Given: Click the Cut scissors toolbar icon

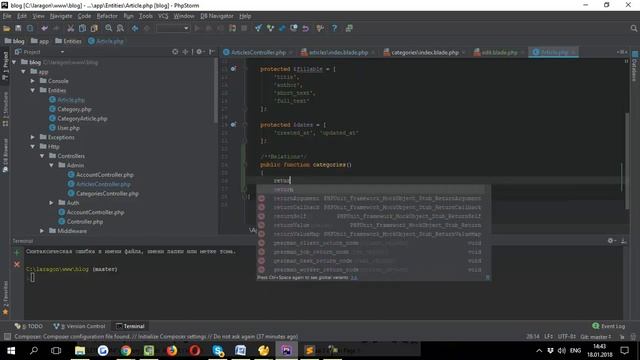Looking at the screenshot, I should coord(71,28).
